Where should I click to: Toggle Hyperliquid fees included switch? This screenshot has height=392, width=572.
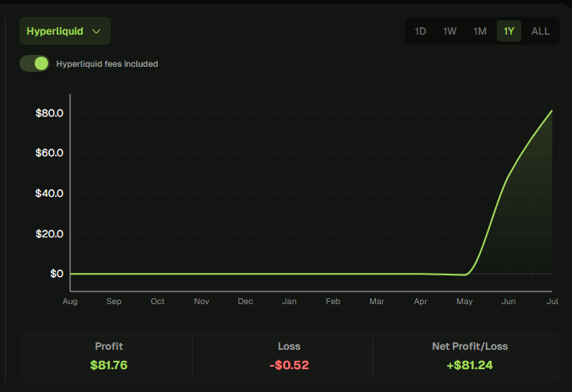pyautogui.click(x=35, y=63)
